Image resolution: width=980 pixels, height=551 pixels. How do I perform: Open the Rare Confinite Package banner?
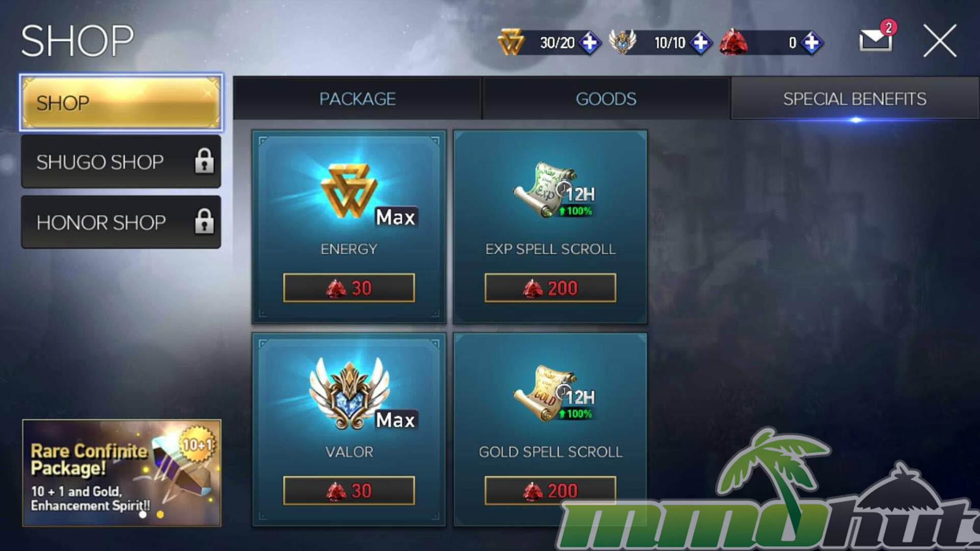pos(121,473)
